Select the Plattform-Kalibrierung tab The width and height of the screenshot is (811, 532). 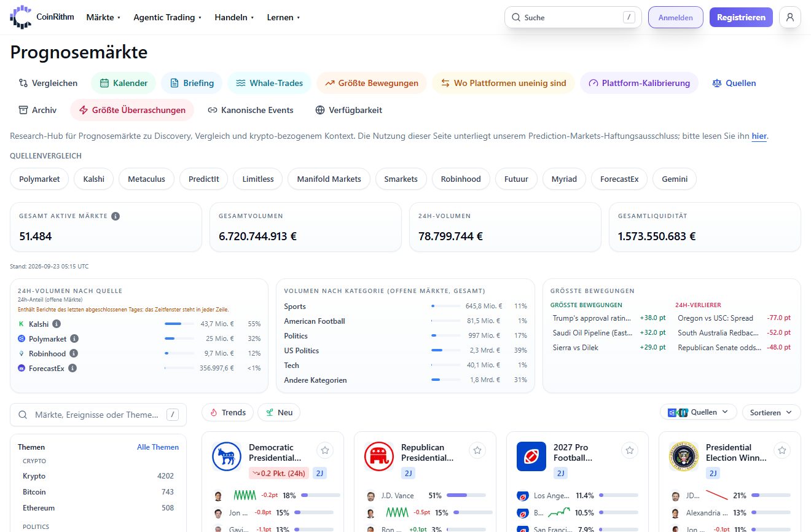pyautogui.click(x=639, y=83)
